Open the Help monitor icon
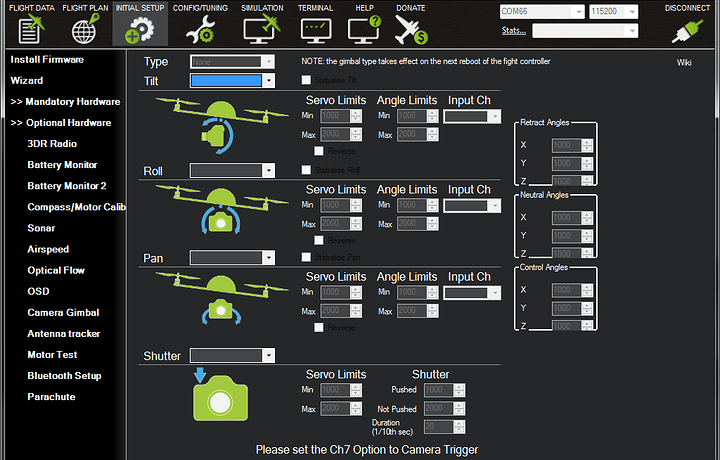Image resolution: width=720 pixels, height=460 pixels. [x=365, y=29]
